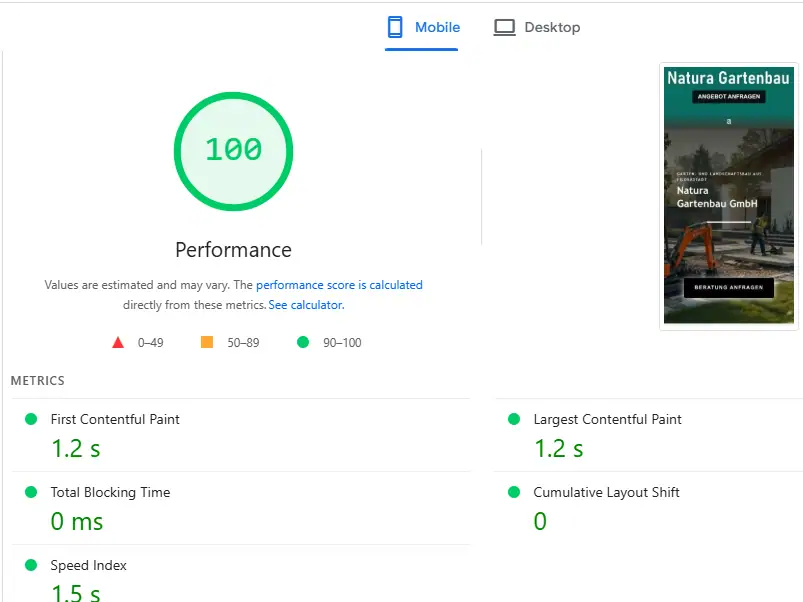Click the red triangle 0–49 legend icon
The height and width of the screenshot is (602, 803).
tap(118, 342)
